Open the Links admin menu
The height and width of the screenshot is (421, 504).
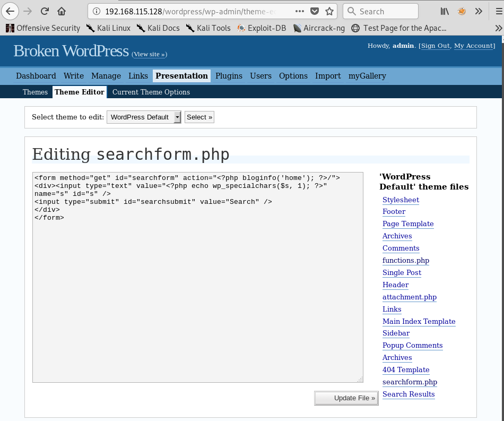coord(138,76)
